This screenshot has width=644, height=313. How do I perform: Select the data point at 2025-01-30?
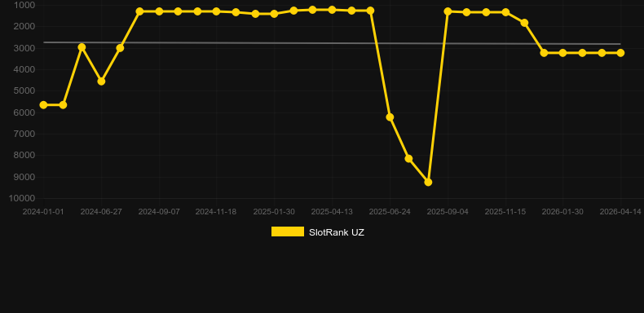(x=274, y=14)
